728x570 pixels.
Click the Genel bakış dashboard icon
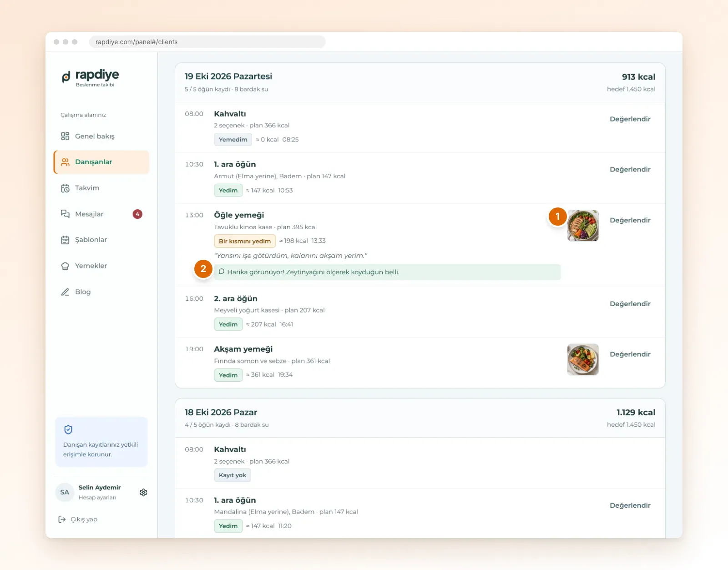pyautogui.click(x=65, y=136)
